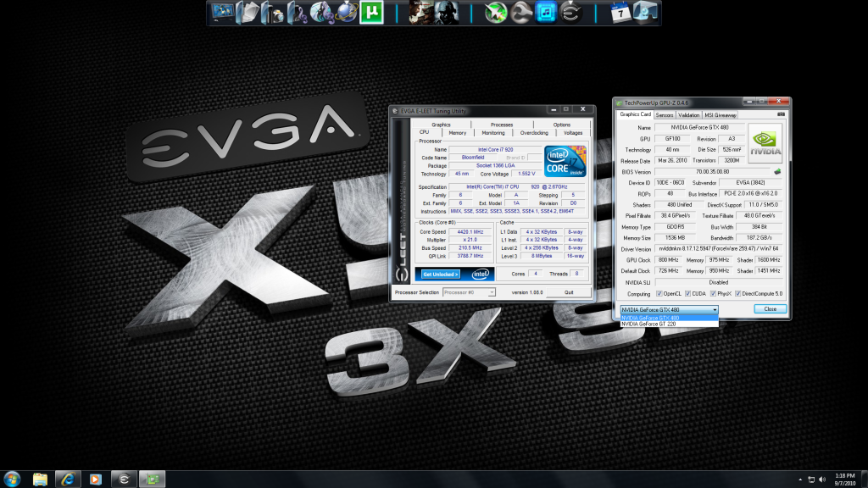Toggle the PhysX checkbox in GPU-Z
This screenshot has height=488, width=868.
713,294
